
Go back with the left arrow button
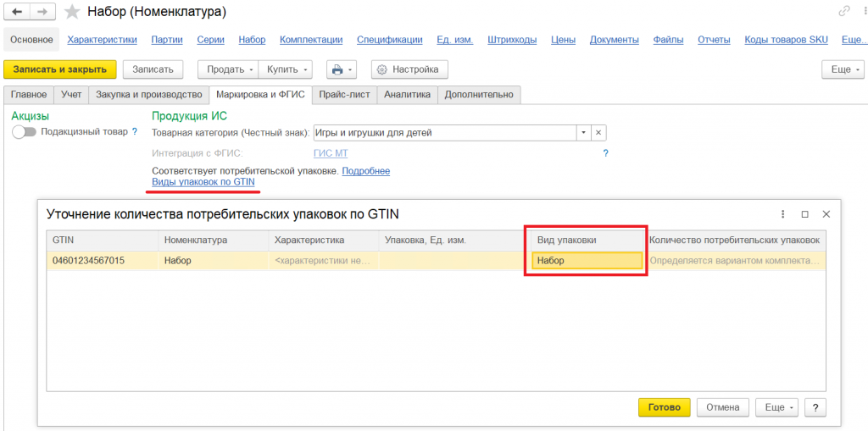point(17,12)
